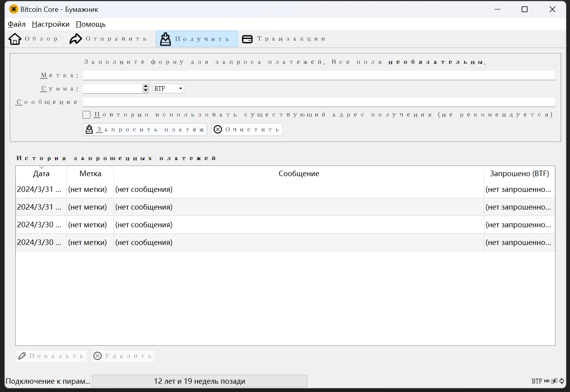Click the Подключение к пирам status text
Image resolution: width=570 pixels, height=392 pixels.
click(48, 381)
